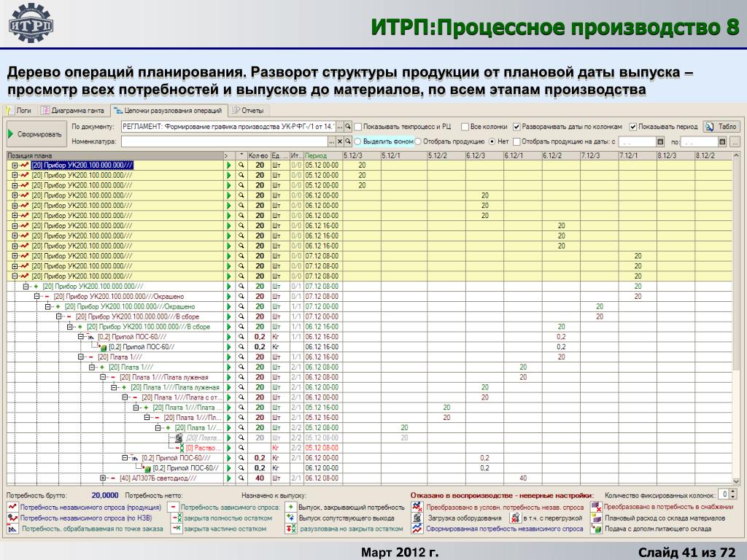This screenshot has width=747, height=560.
Task: Click the Сформировать (generate) button
Action: coord(36,134)
